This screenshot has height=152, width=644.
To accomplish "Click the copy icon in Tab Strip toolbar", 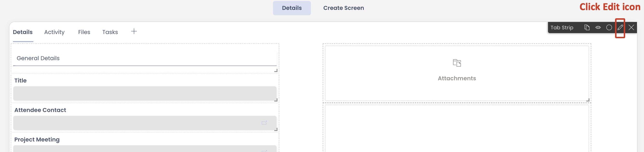I will 587,27.
